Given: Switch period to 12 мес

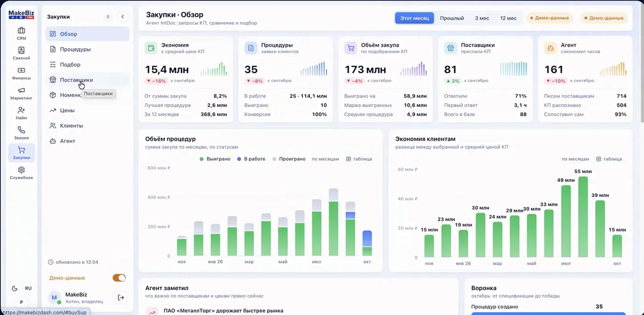Looking at the screenshot, I should [508, 18].
